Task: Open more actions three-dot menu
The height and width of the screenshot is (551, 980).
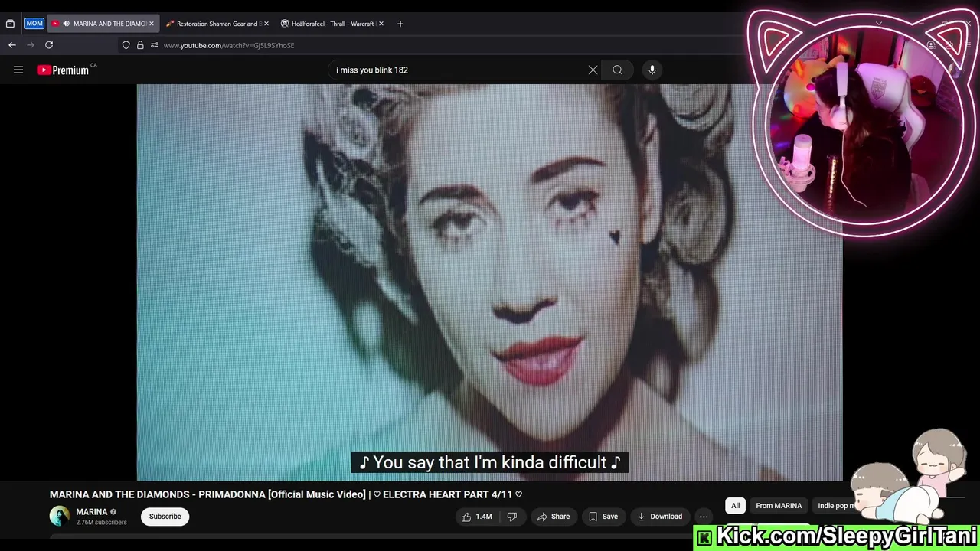Action: click(704, 517)
